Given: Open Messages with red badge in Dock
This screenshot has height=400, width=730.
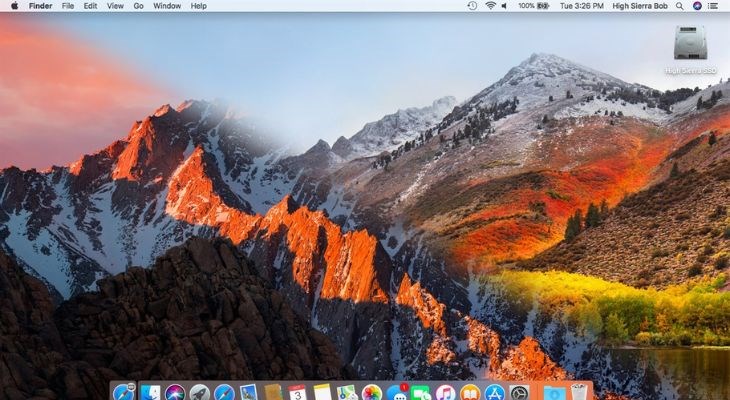Looking at the screenshot, I should tap(397, 392).
